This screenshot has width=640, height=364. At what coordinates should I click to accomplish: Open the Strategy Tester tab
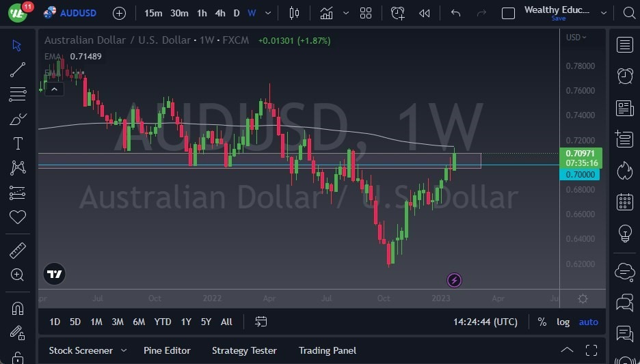244,350
